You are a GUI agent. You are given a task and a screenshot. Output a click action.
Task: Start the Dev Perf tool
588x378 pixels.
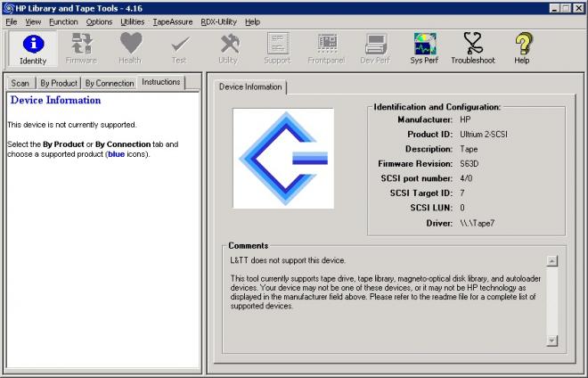point(375,49)
